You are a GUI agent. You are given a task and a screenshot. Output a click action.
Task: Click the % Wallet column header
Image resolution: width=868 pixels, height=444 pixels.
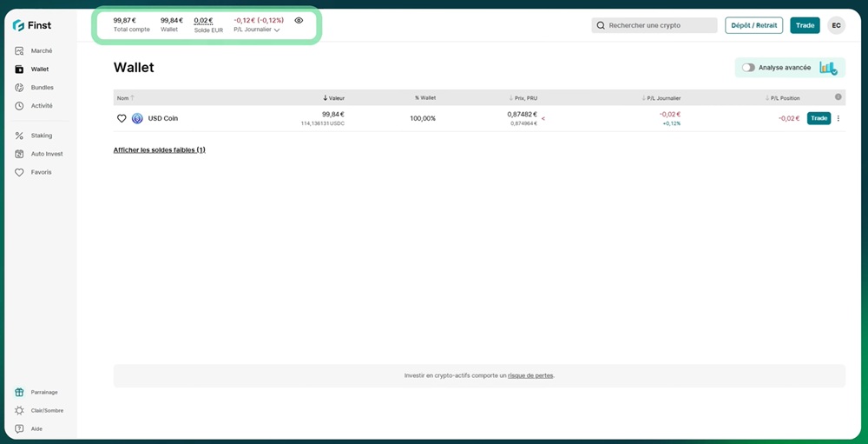tap(425, 98)
